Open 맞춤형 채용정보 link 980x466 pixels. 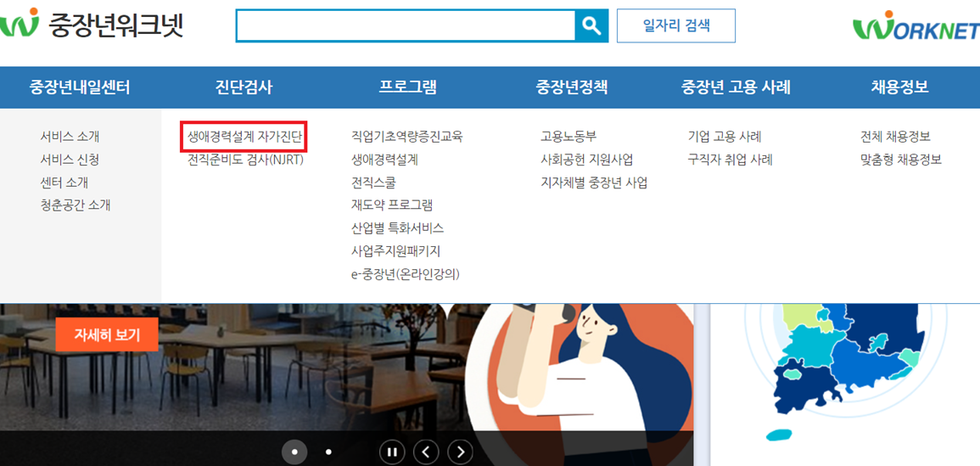[900, 160]
